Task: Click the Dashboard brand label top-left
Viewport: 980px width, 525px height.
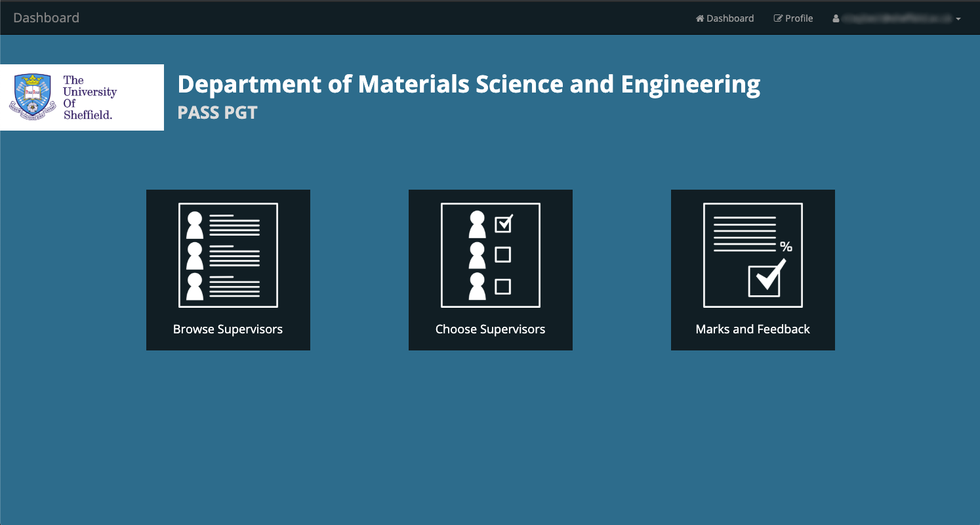Action: (47, 18)
